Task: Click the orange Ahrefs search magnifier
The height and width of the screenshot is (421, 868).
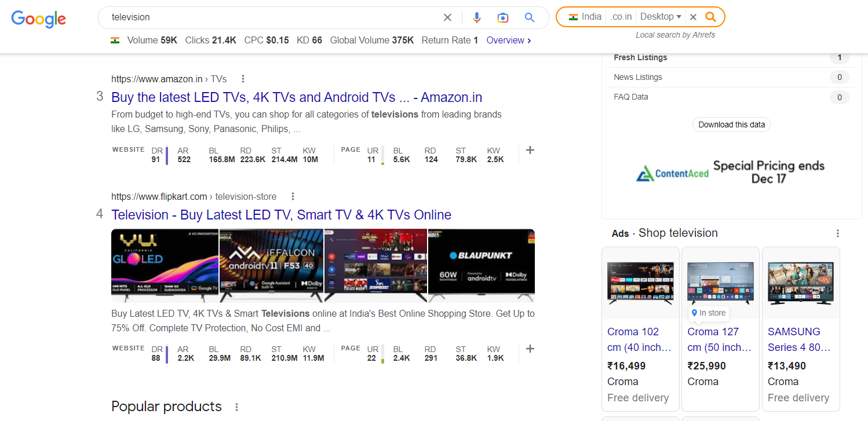Action: pyautogui.click(x=710, y=17)
